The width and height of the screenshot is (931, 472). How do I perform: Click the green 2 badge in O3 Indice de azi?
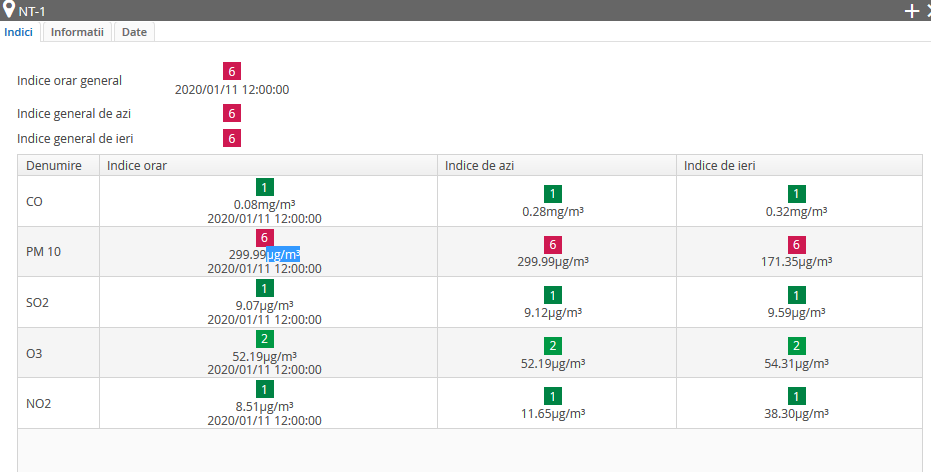[553, 346]
